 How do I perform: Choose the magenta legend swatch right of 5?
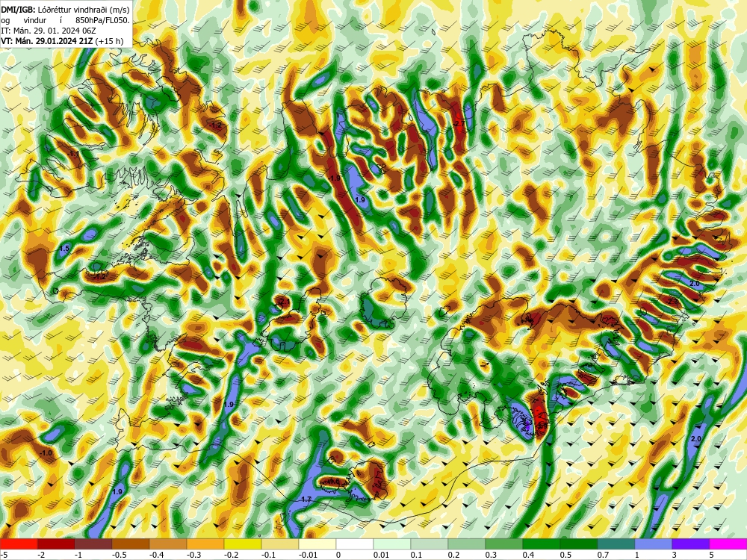point(728,544)
